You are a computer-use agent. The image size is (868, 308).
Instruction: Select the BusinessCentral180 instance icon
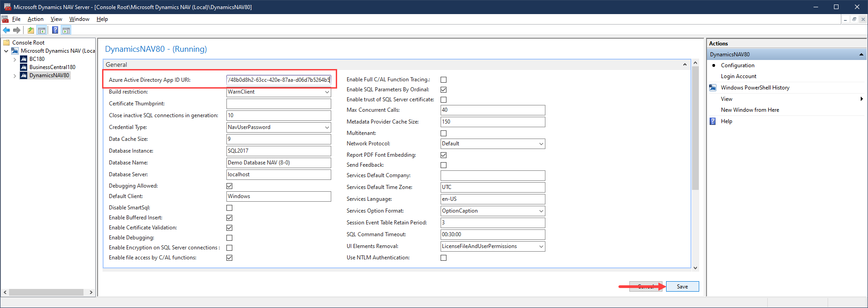[x=24, y=67]
